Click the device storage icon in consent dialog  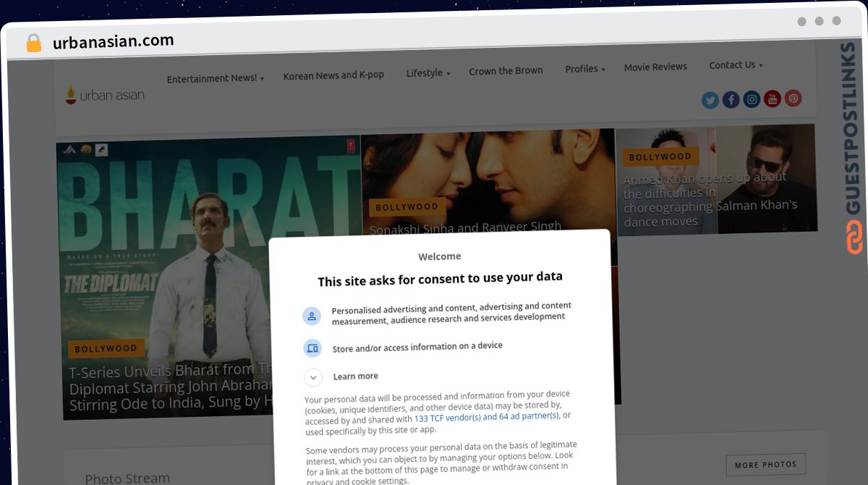click(312, 348)
